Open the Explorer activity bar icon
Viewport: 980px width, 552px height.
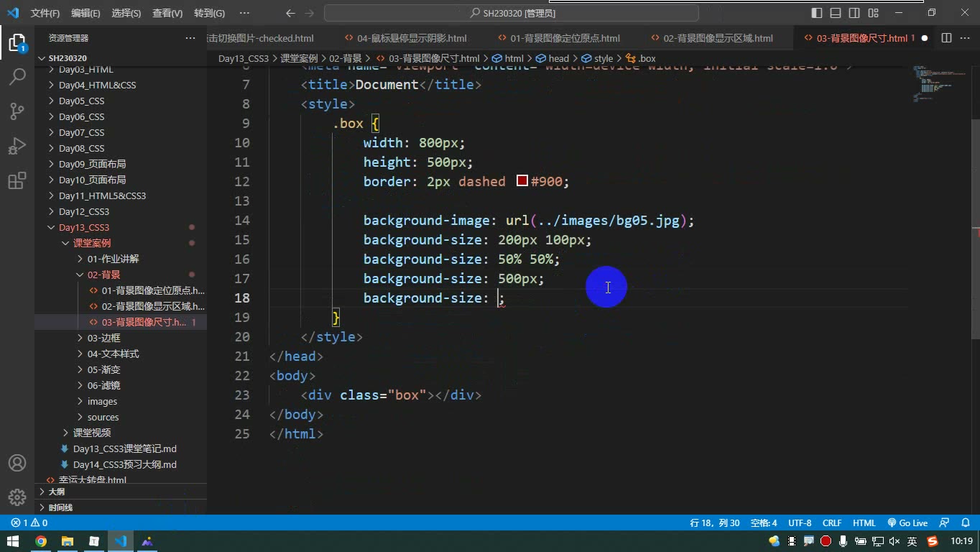click(x=17, y=42)
